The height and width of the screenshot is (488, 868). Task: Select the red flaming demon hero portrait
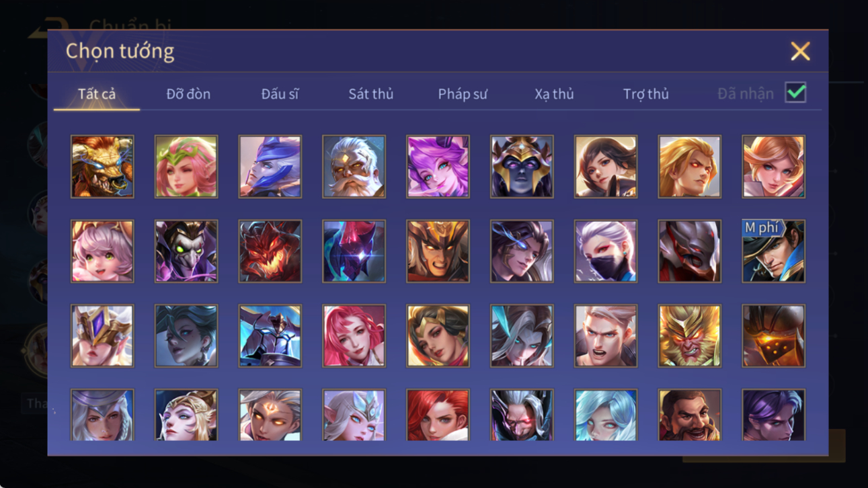[270, 251]
